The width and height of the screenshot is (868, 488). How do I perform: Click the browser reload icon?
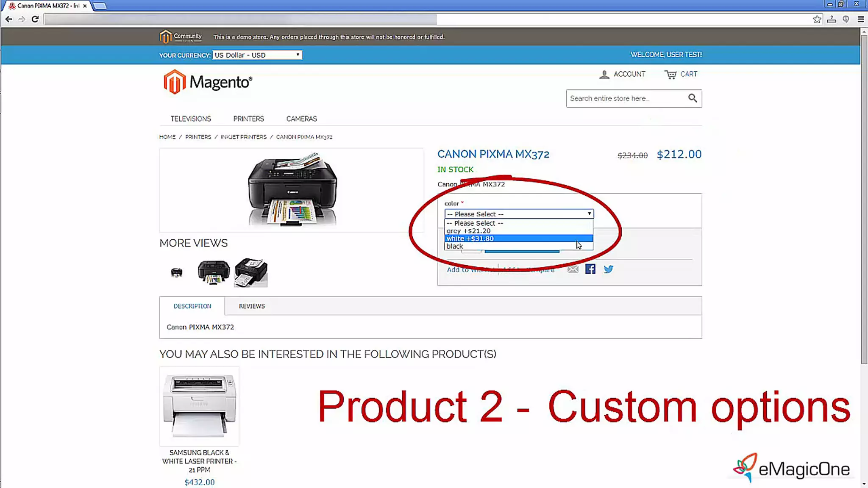click(35, 19)
